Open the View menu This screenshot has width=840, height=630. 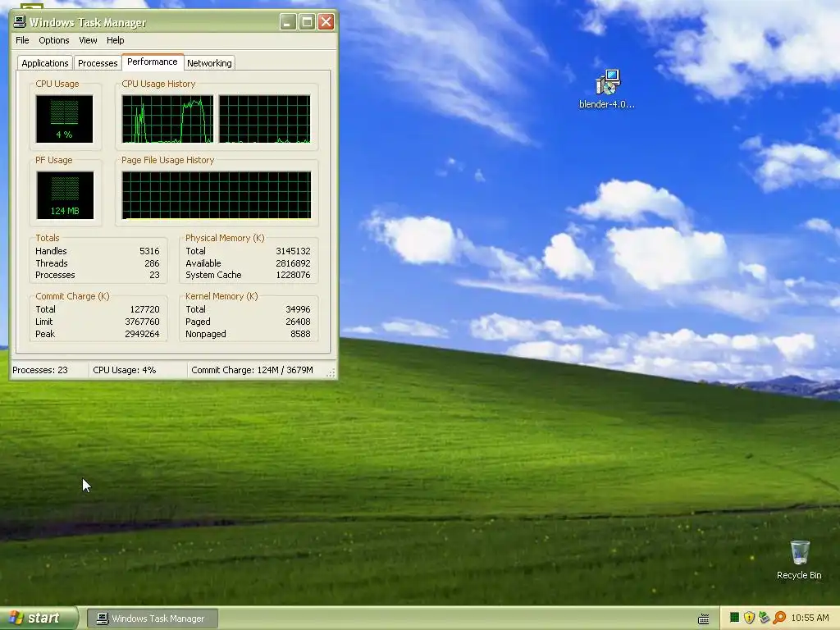pyautogui.click(x=88, y=40)
